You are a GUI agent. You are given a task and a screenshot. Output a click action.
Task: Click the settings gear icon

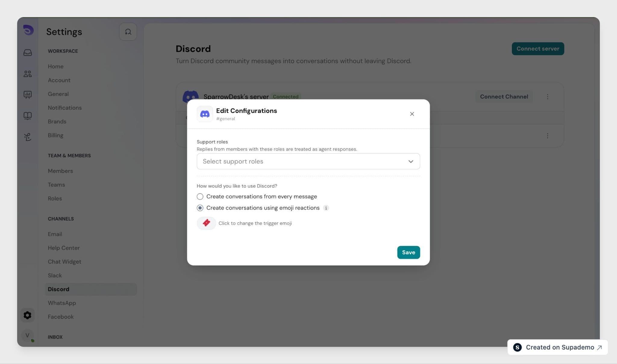tap(27, 315)
